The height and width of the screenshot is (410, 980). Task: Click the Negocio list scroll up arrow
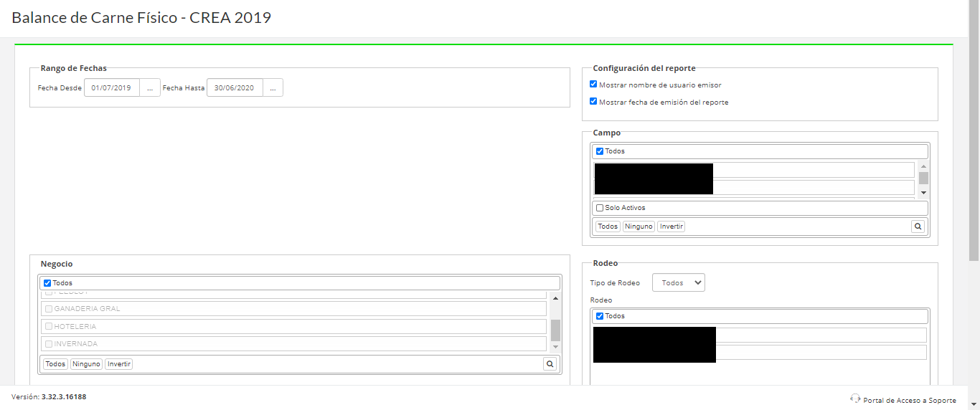[x=555, y=297]
